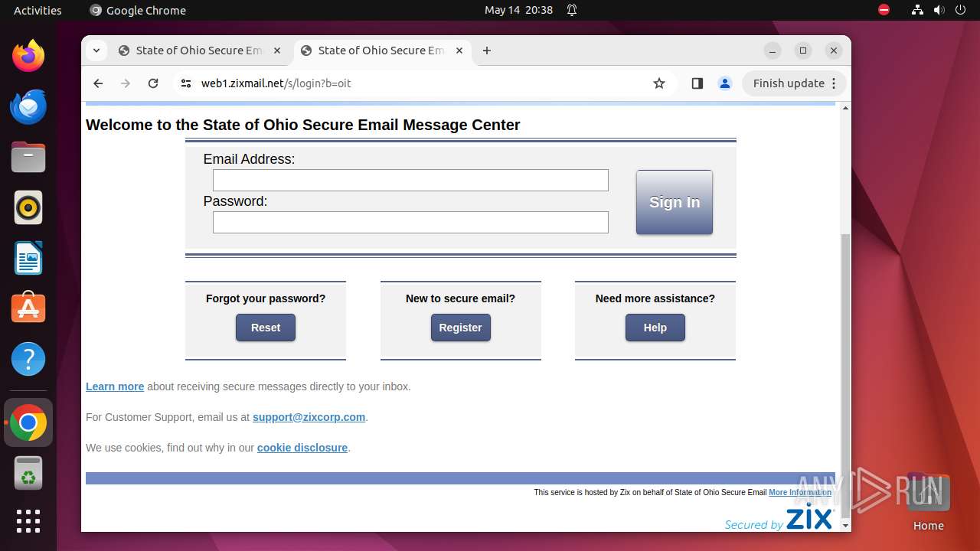Select second State of Ohio tab
Image resolution: width=980 pixels, height=551 pixels.
[x=383, y=51]
